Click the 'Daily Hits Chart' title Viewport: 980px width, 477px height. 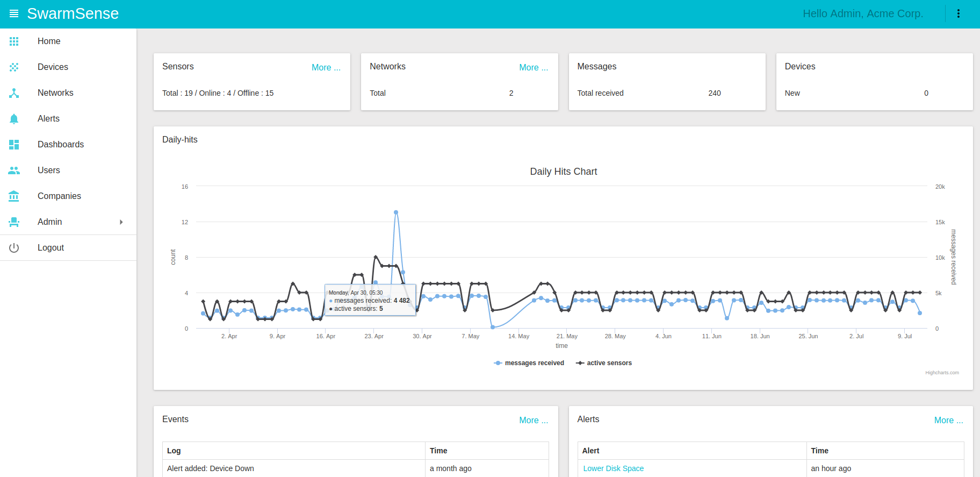(x=564, y=172)
